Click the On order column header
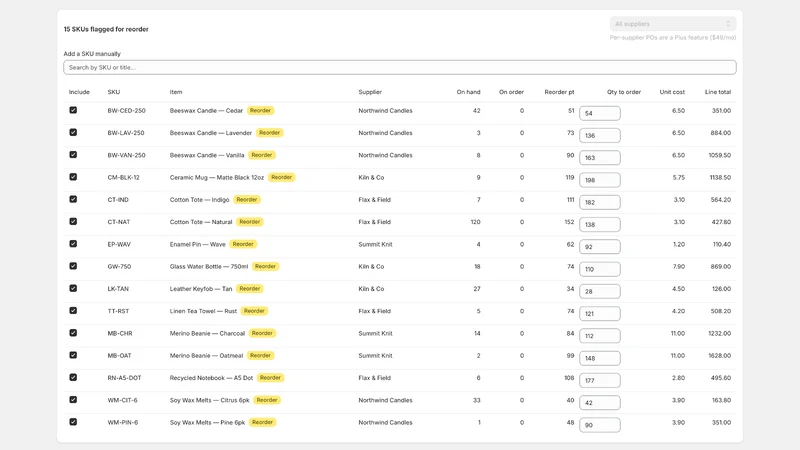The image size is (800, 450). [x=511, y=92]
